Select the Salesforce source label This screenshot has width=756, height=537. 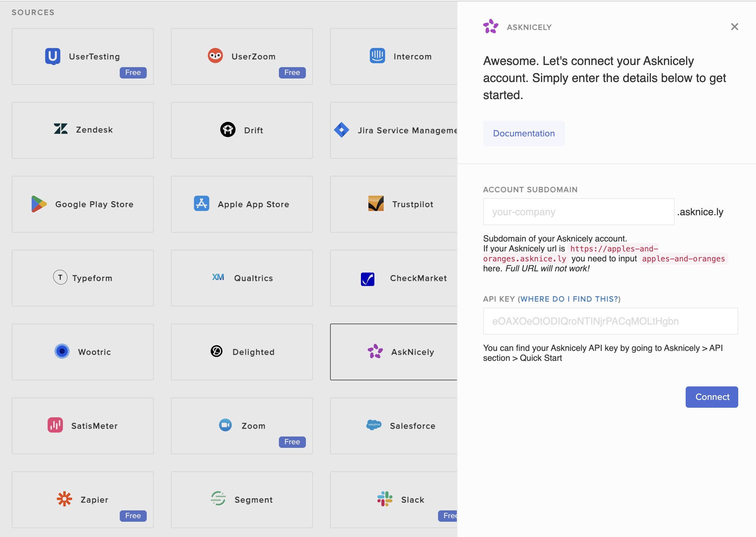point(412,426)
